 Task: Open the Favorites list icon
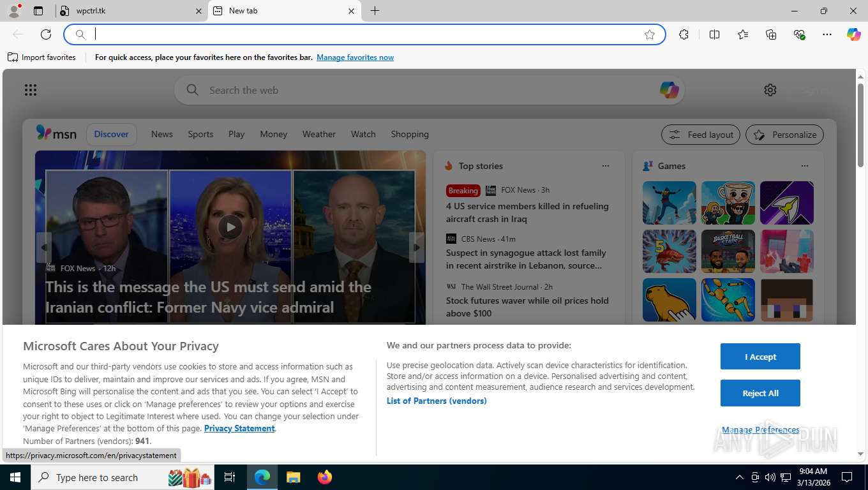pyautogui.click(x=743, y=34)
